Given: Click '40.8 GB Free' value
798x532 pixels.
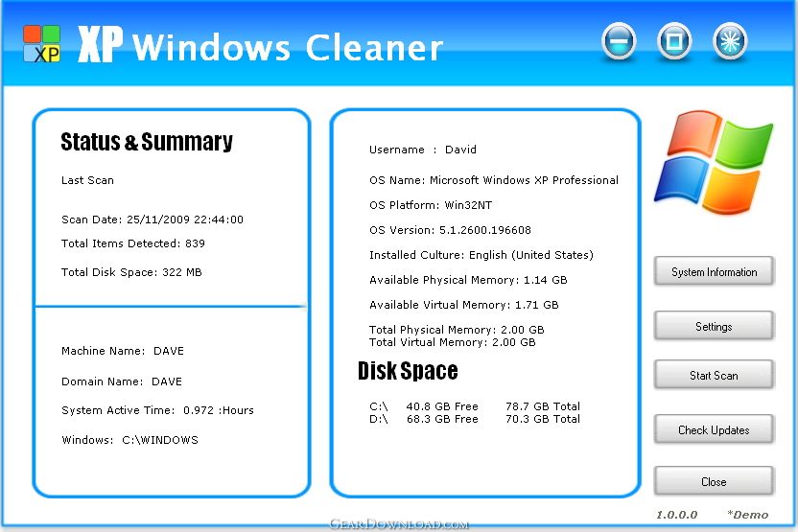Looking at the screenshot, I should click(x=442, y=406).
